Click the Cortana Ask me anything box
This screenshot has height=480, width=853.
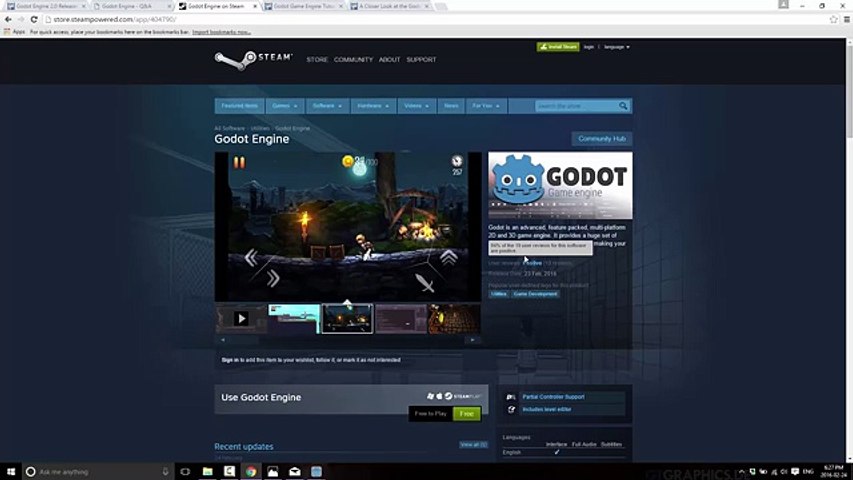point(98,471)
